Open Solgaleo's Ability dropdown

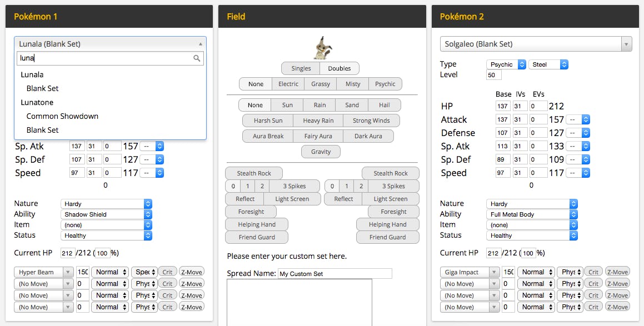click(x=532, y=214)
